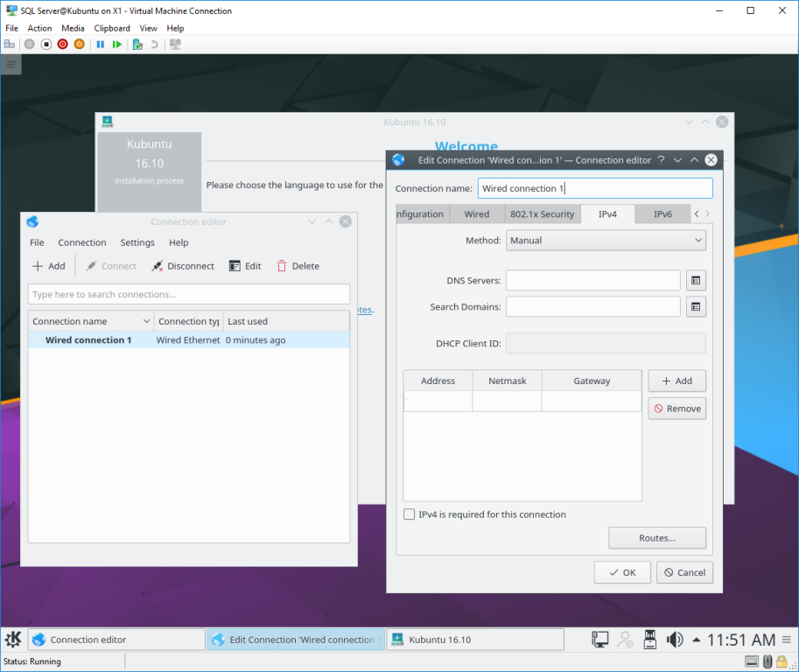Image resolution: width=799 pixels, height=672 pixels.
Task: Click the Revert toolbar icon
Action: [154, 45]
